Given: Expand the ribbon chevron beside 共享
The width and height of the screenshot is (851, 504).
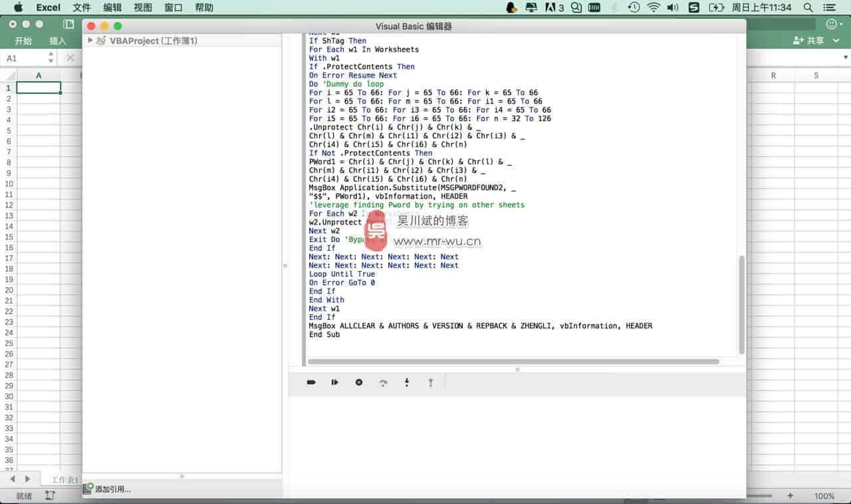Looking at the screenshot, I should tap(837, 41).
